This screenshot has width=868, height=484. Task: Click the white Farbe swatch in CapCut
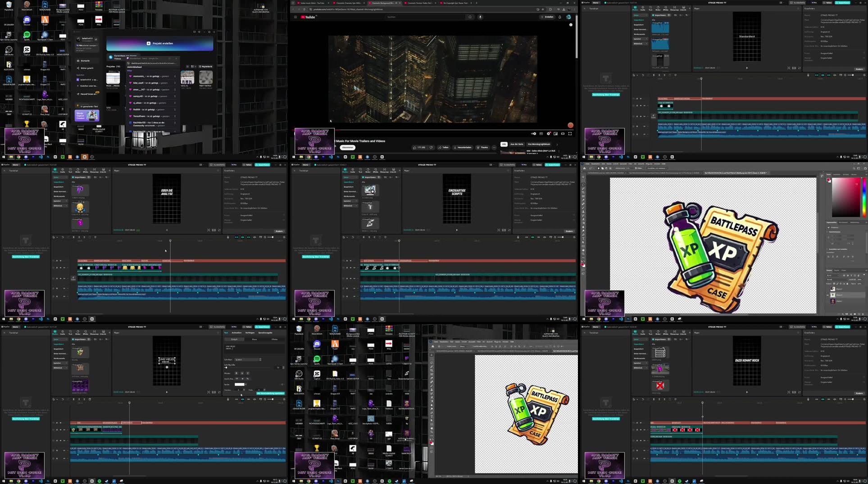(239, 384)
